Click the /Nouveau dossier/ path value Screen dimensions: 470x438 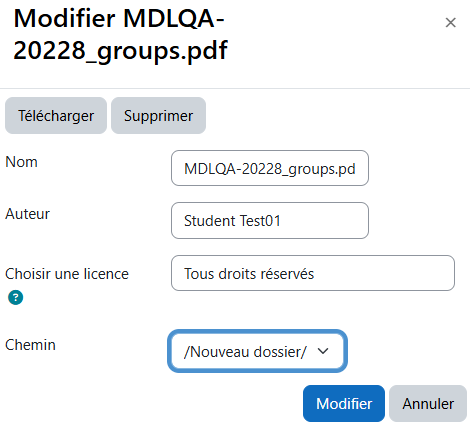click(x=245, y=352)
